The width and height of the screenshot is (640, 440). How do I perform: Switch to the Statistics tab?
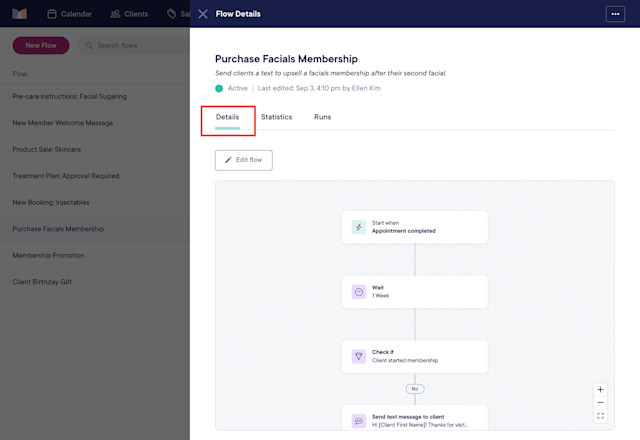click(276, 117)
